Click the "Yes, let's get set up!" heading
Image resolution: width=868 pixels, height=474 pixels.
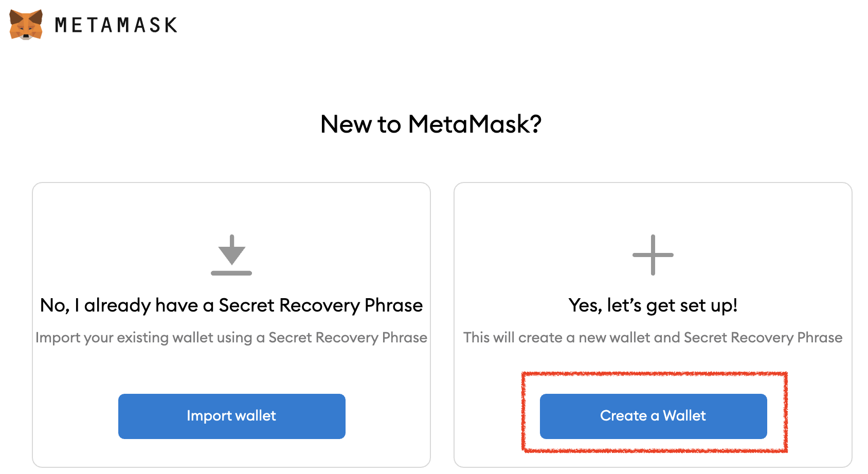653,305
